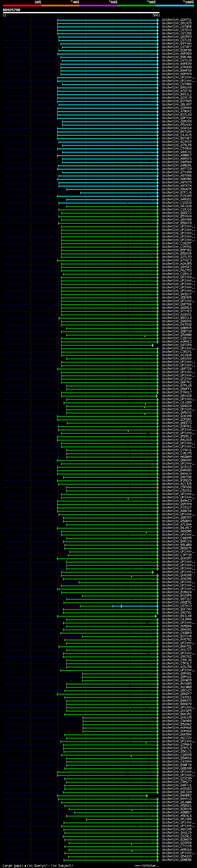Open hit UniRef100_C6TNH8

(176, 26)
